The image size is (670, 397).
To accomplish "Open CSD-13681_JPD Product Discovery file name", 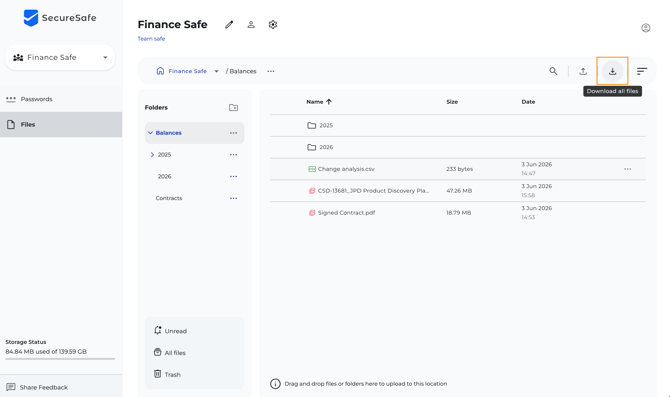I will click(x=373, y=191).
